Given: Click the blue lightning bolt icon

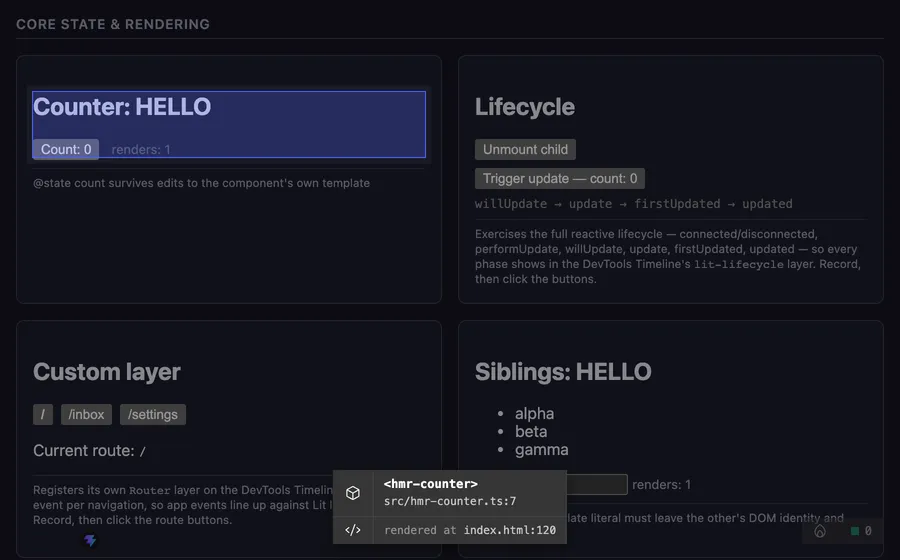Looking at the screenshot, I should 90,540.
